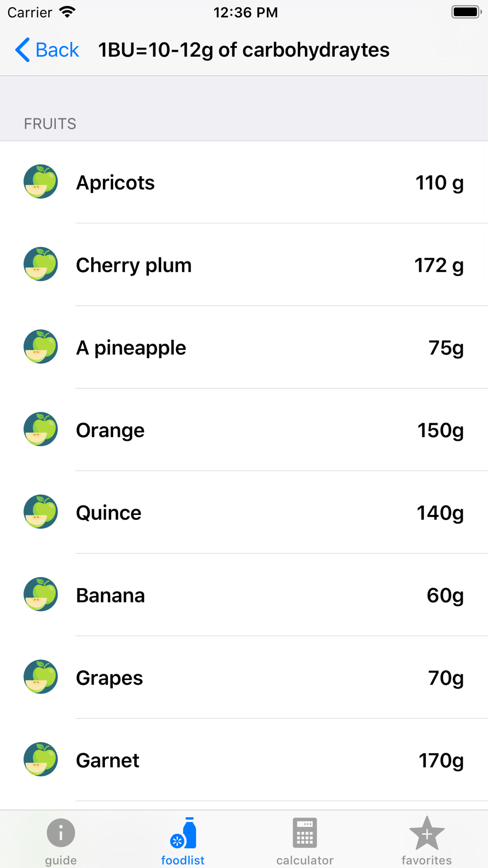Open the favorites star icon
Viewport: 488px width, 868px height.
pos(427,833)
